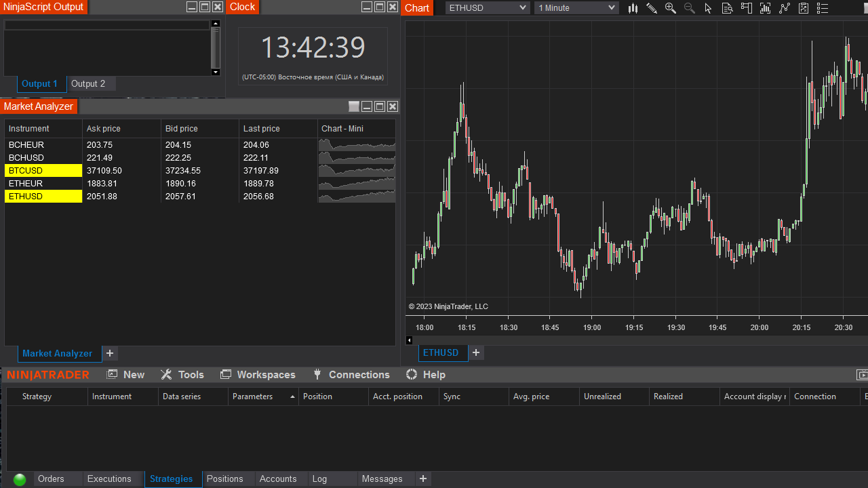Viewport: 868px width, 488px height.
Task: Click the Bid price column header
Action: tap(200, 129)
